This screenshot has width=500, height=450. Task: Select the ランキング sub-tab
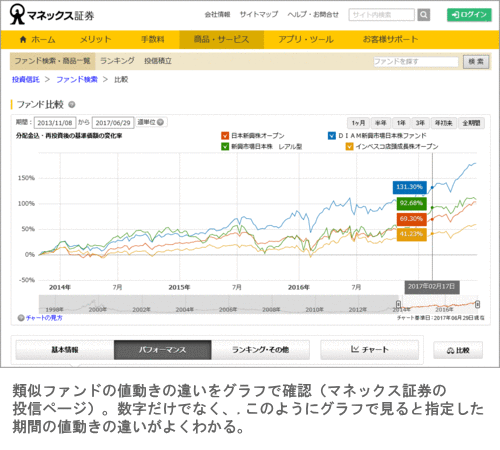point(117,61)
